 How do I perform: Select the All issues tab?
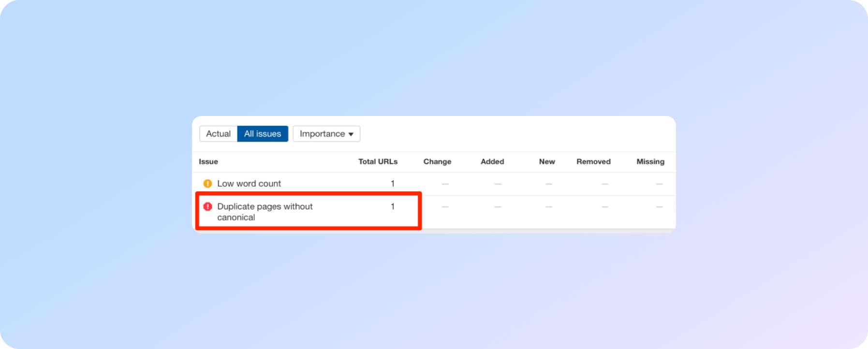263,134
